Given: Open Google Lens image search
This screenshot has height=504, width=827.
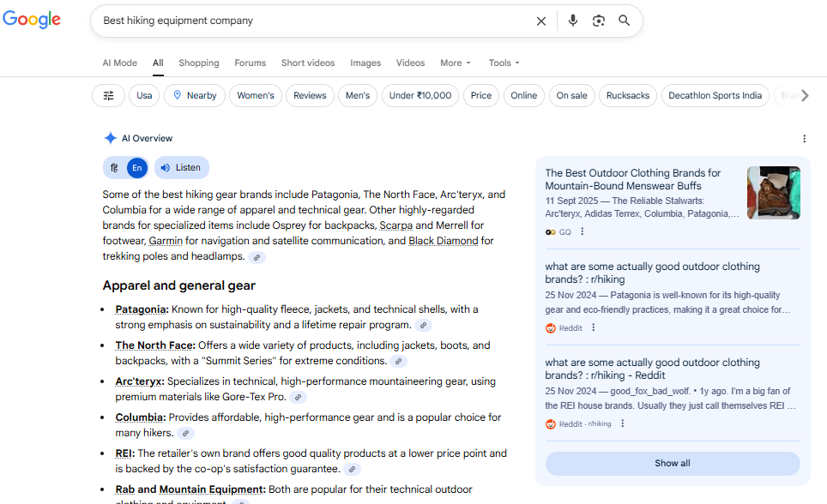Looking at the screenshot, I should click(599, 21).
